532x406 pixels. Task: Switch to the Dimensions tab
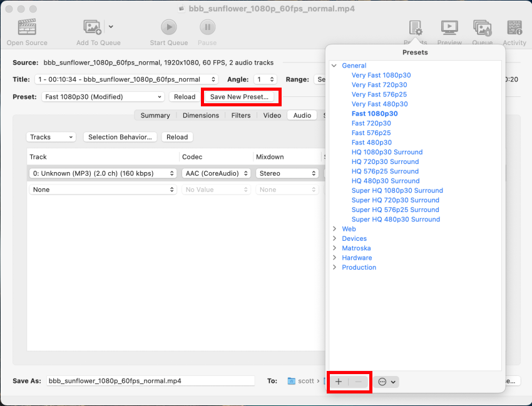200,115
